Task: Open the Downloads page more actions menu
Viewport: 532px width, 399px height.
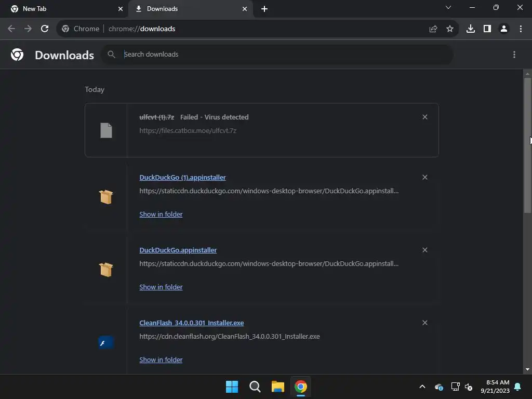Action: point(514,55)
